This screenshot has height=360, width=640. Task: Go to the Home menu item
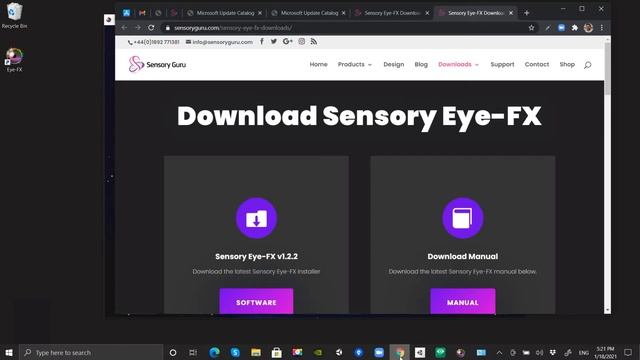click(x=318, y=64)
